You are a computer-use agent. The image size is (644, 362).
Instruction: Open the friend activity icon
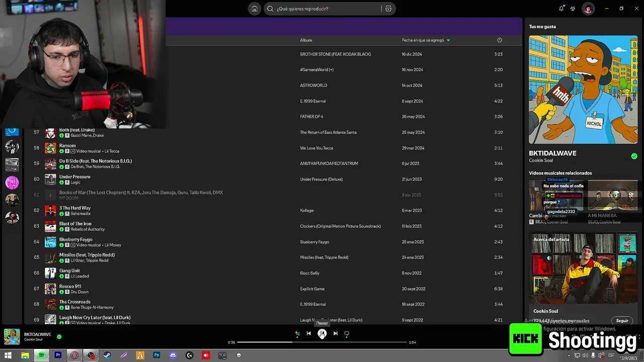pos(573,9)
